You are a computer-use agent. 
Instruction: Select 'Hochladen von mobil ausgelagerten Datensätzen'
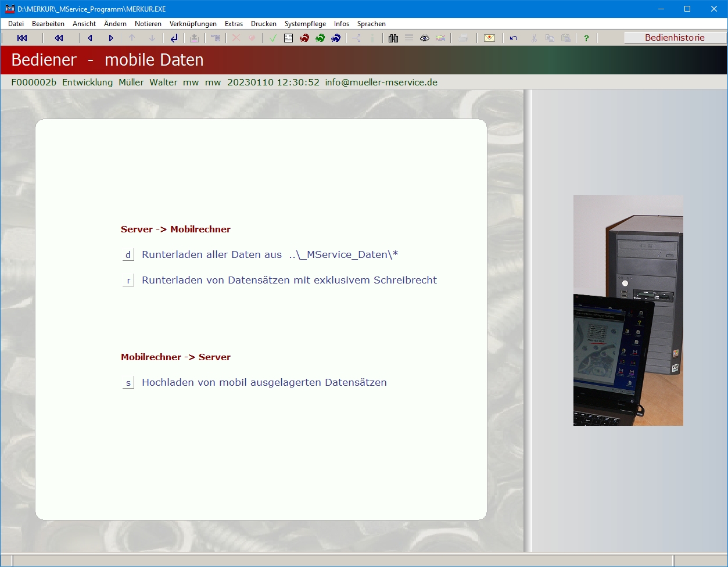tap(264, 382)
